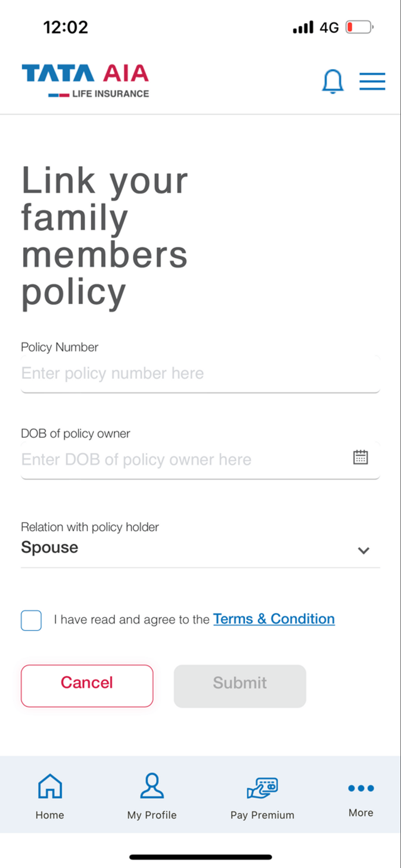Tap the Tata AIA Life Insurance logo
This screenshot has width=401, height=868.
85,81
